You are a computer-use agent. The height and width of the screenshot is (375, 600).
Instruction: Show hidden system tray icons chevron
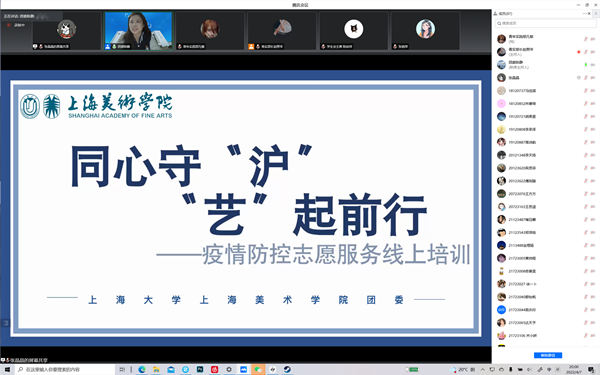pyautogui.click(x=483, y=369)
